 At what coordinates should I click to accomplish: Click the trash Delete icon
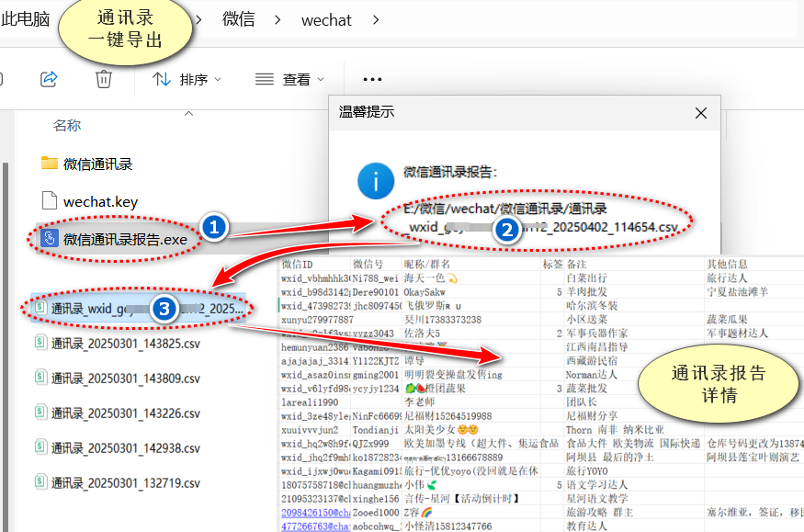coord(104,79)
